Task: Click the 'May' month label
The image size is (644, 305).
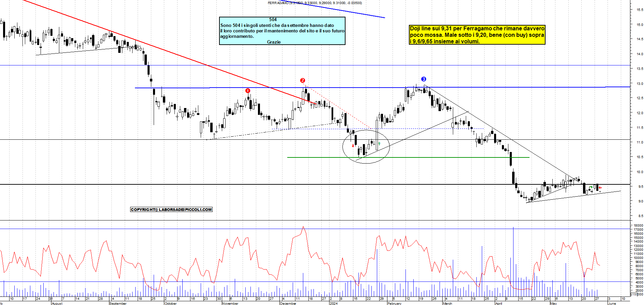Action: click(x=554, y=303)
